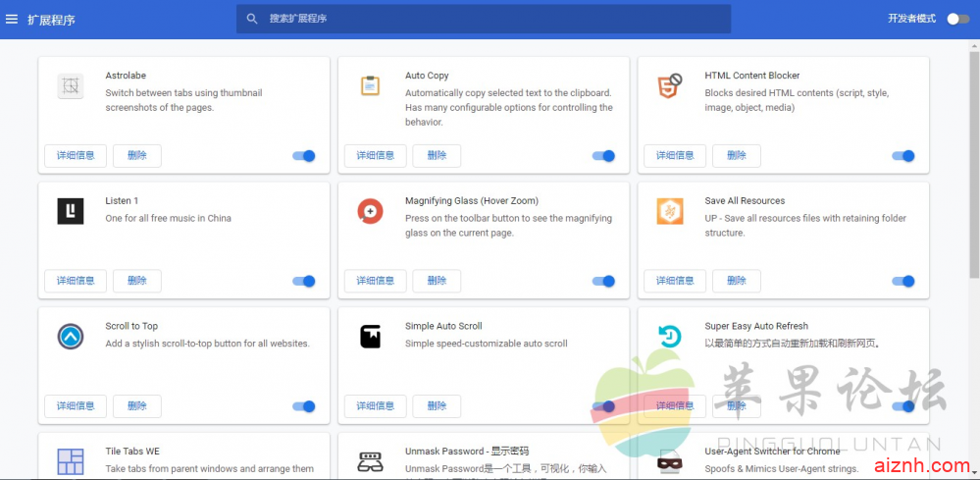Open the hamburger main menu

click(12, 19)
